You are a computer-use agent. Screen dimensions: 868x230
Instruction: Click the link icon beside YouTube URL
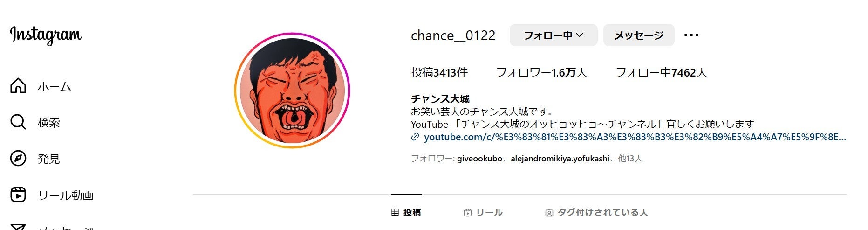coord(415,137)
